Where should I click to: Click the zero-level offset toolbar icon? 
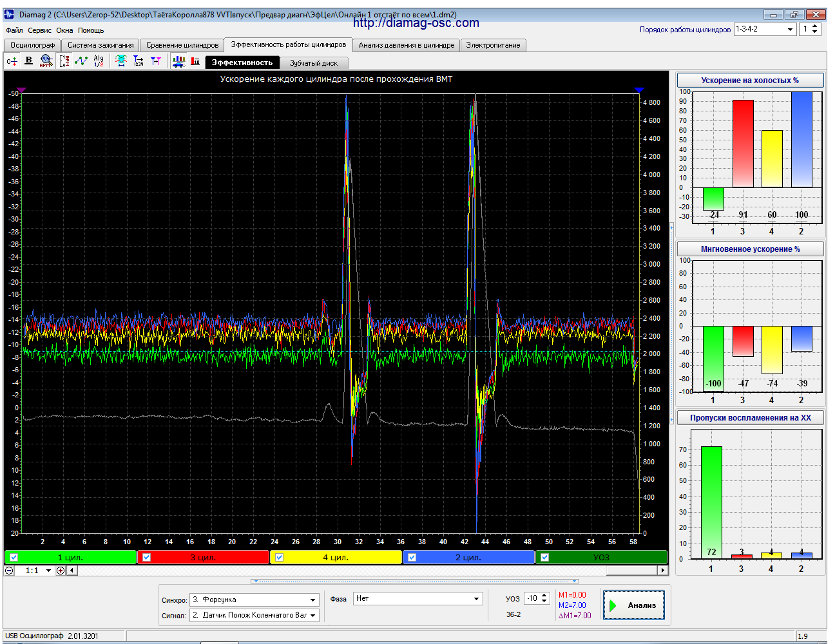point(12,61)
